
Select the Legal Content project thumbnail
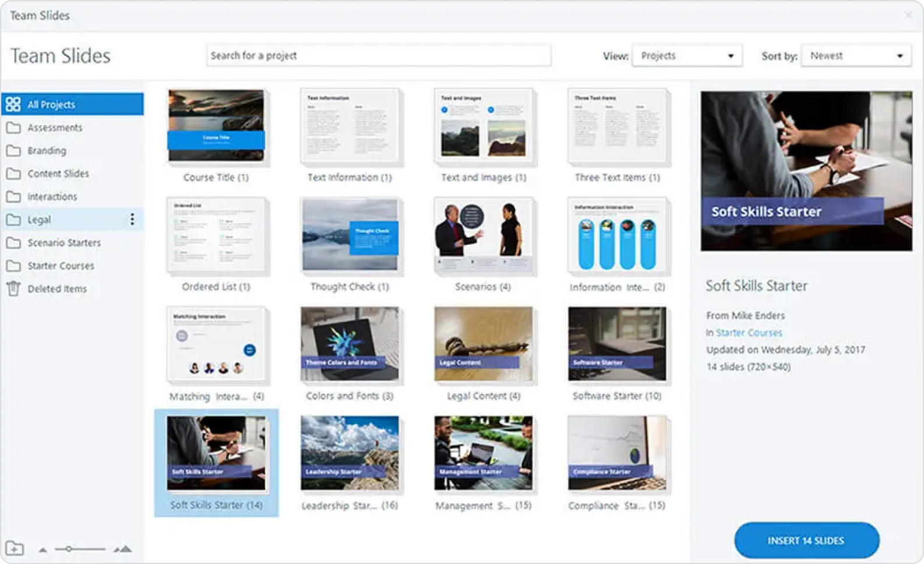(484, 344)
